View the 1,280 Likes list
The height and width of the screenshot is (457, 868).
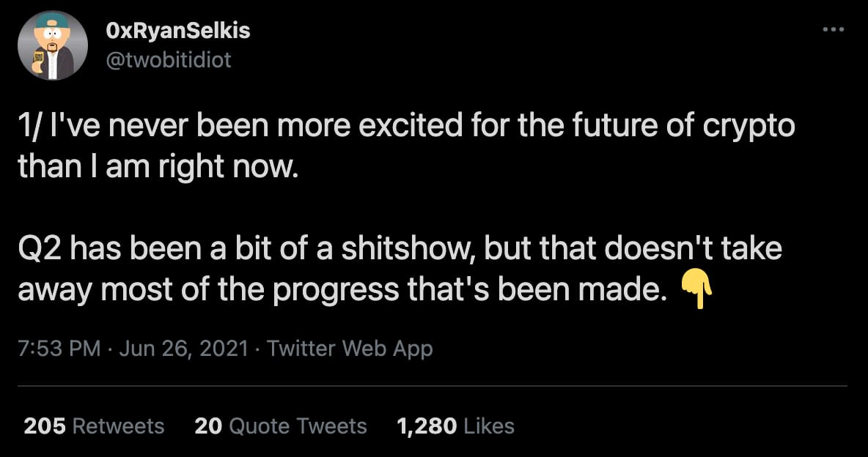[x=455, y=426]
